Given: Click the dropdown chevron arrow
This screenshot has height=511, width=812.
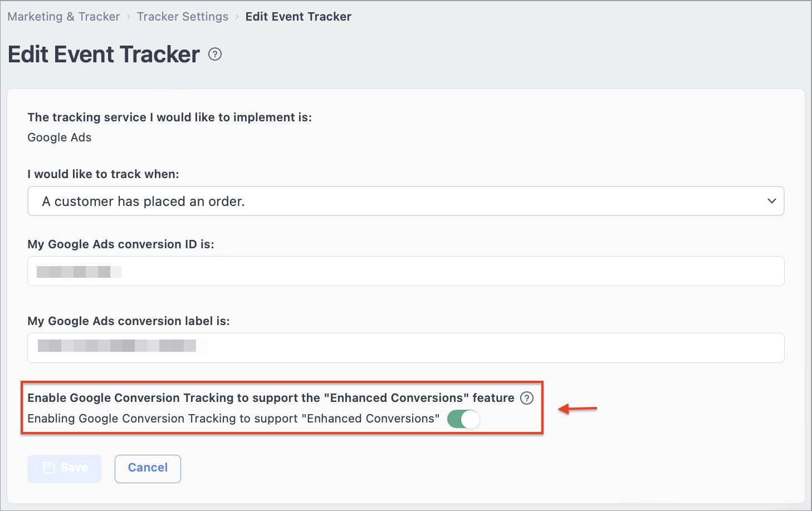Looking at the screenshot, I should [772, 201].
